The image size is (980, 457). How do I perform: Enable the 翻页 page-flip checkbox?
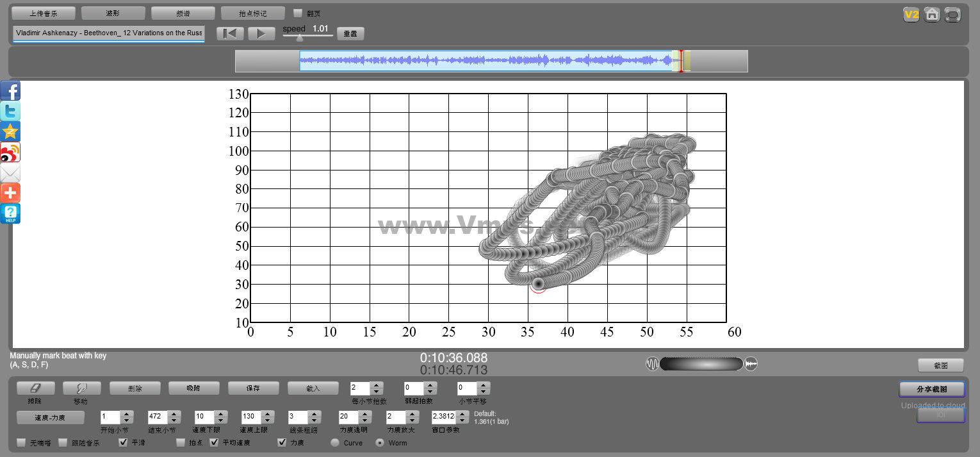coord(297,13)
